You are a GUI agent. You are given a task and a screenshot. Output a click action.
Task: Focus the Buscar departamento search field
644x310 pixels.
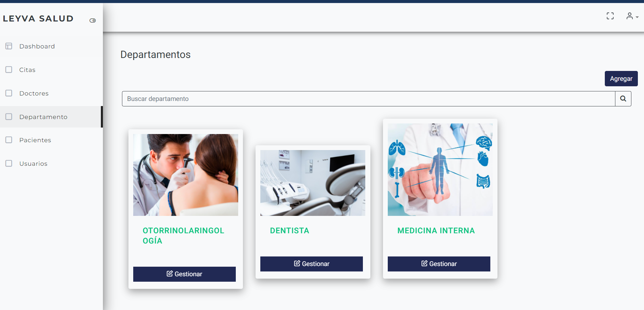point(369,99)
